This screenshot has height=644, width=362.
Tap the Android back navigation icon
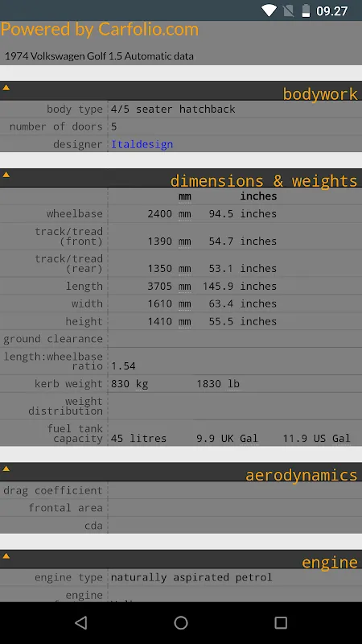tap(81, 622)
